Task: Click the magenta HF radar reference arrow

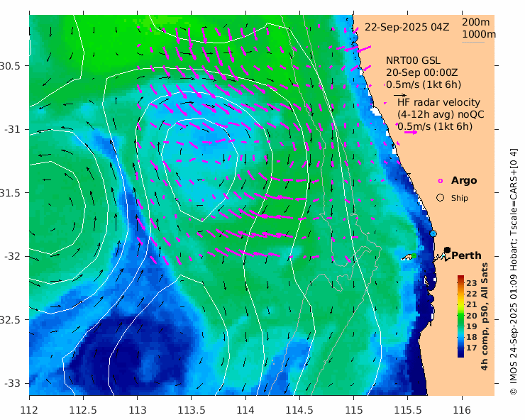Action: point(411,132)
